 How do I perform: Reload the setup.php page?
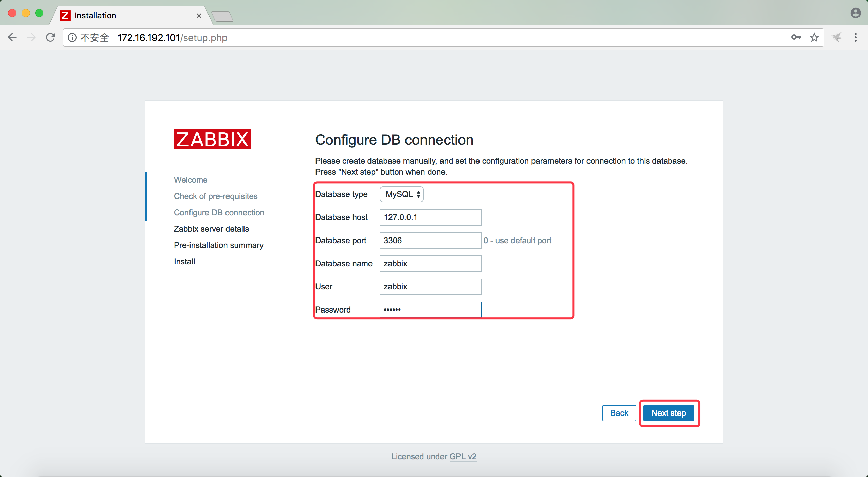click(50, 37)
